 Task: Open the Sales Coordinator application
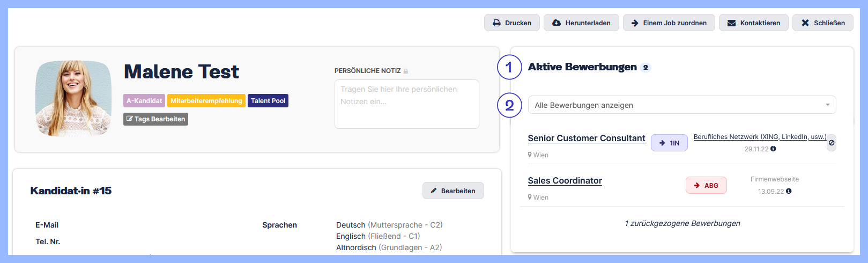pyautogui.click(x=565, y=180)
